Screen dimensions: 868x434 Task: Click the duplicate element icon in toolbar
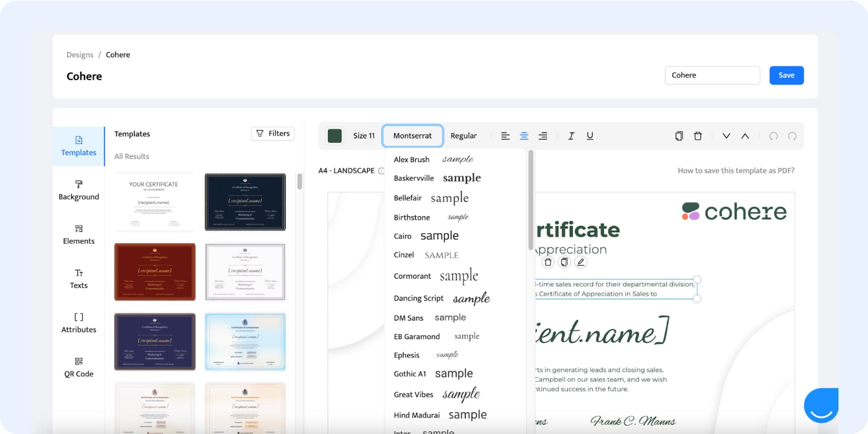679,136
